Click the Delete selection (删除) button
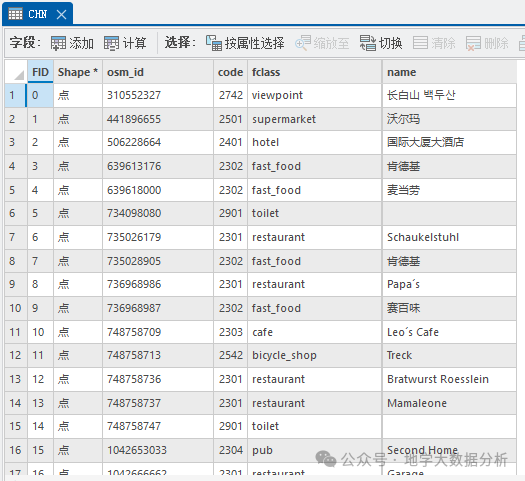 [487, 43]
